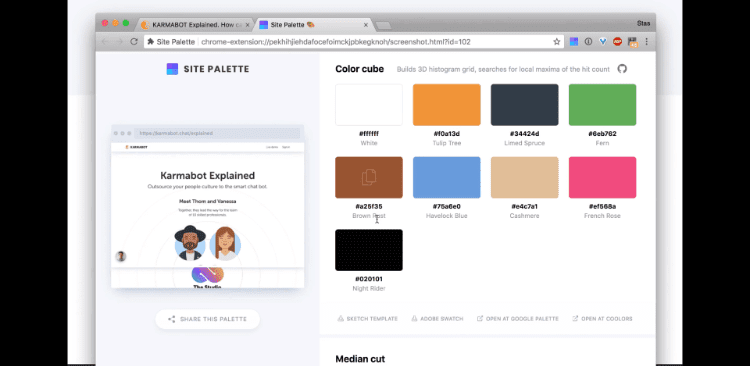The image size is (750, 366).
Task: Go forward in browser history
Action: point(119,42)
